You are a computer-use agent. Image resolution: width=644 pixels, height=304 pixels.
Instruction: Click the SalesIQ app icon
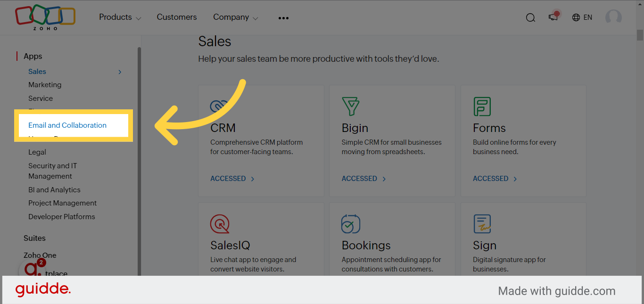(x=220, y=224)
